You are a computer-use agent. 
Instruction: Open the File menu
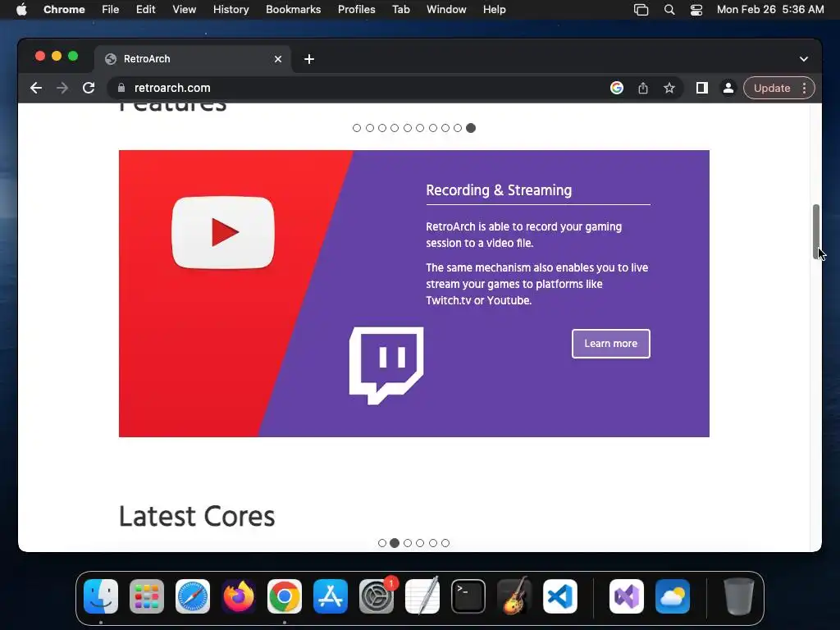pyautogui.click(x=111, y=10)
